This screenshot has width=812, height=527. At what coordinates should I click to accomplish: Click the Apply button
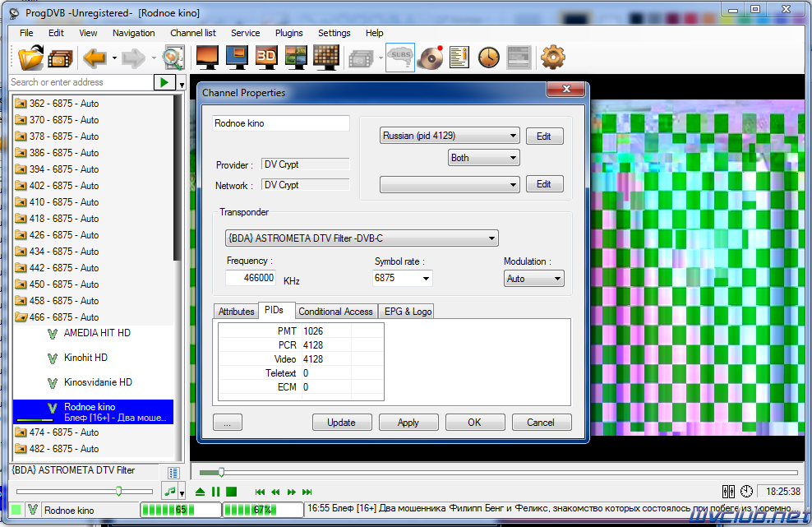tap(408, 423)
